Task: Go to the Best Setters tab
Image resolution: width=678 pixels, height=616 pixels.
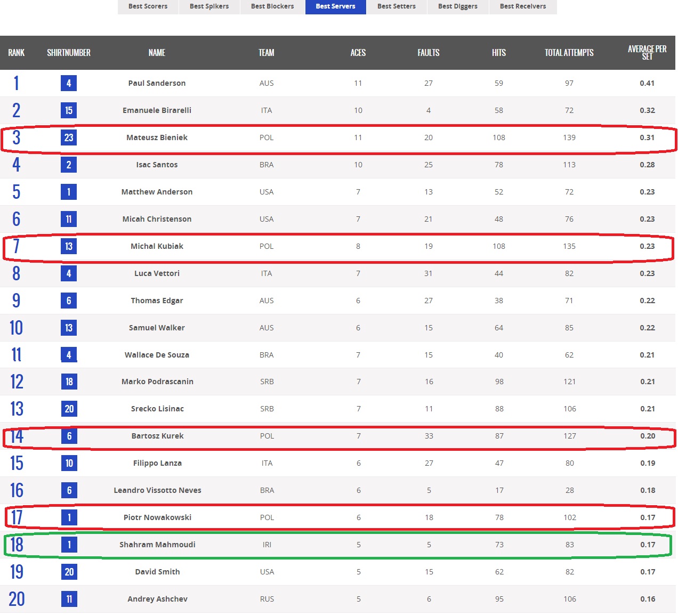Action: click(396, 6)
